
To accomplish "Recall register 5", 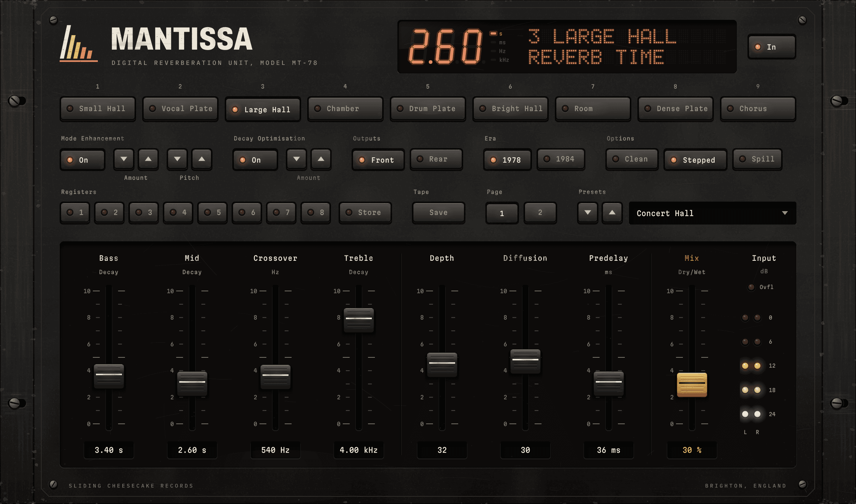I will point(212,213).
